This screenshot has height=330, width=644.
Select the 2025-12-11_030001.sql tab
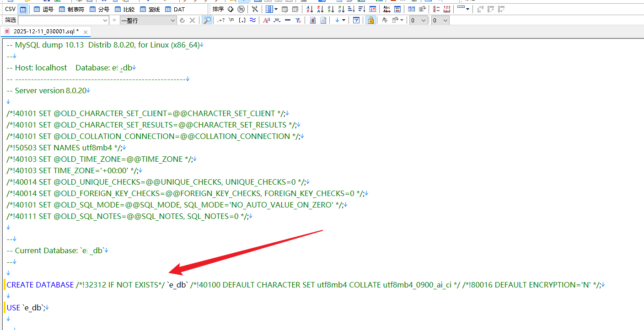pos(43,32)
